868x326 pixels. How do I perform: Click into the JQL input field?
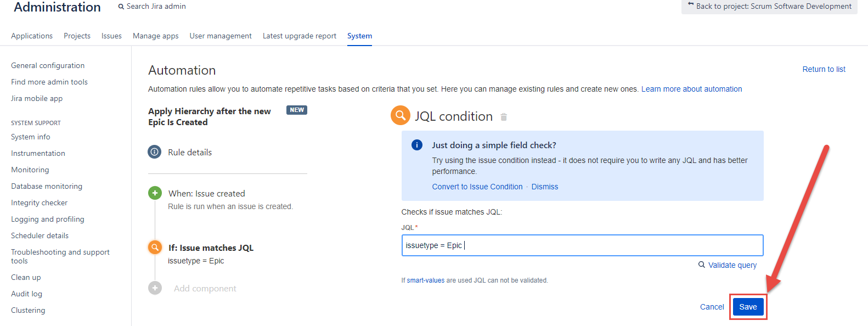(582, 245)
